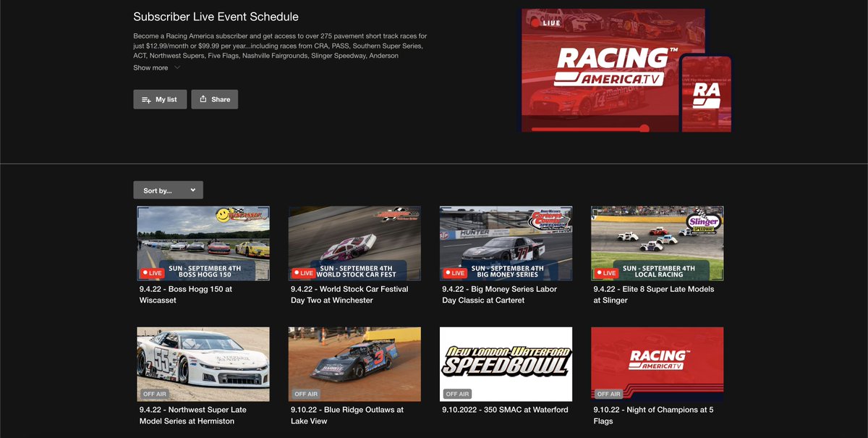Click OFF AIR badge on Northwest Super Late Model

(x=154, y=394)
